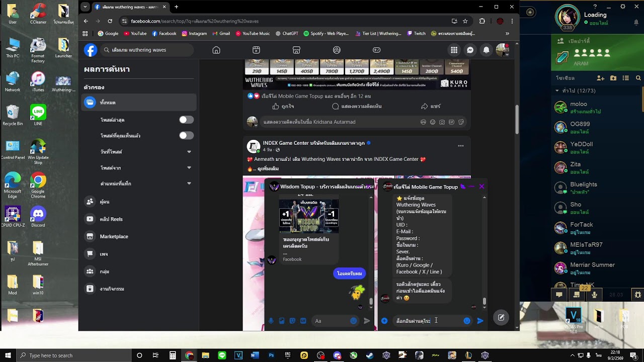Reload the Facebook page
This screenshot has width=644, height=362.
(110, 21)
